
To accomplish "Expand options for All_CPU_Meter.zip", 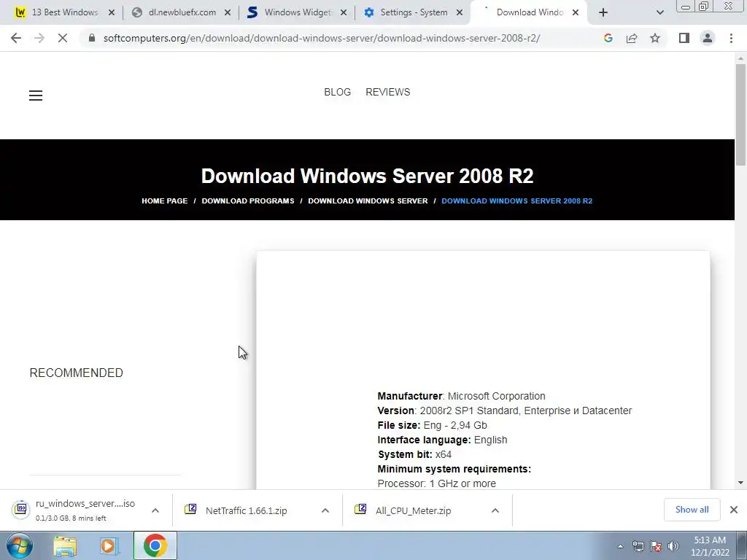I will point(495,510).
